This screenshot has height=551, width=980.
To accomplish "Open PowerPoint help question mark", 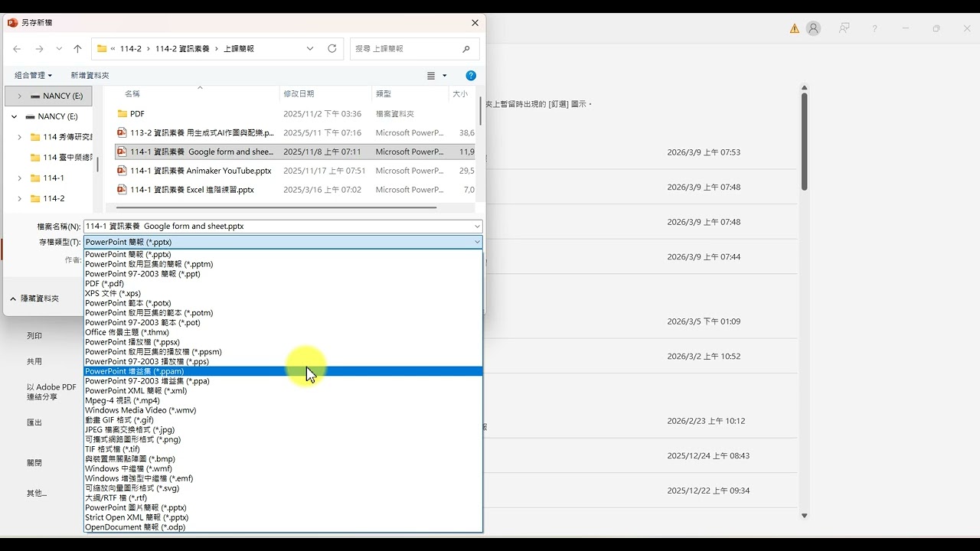I will (875, 28).
